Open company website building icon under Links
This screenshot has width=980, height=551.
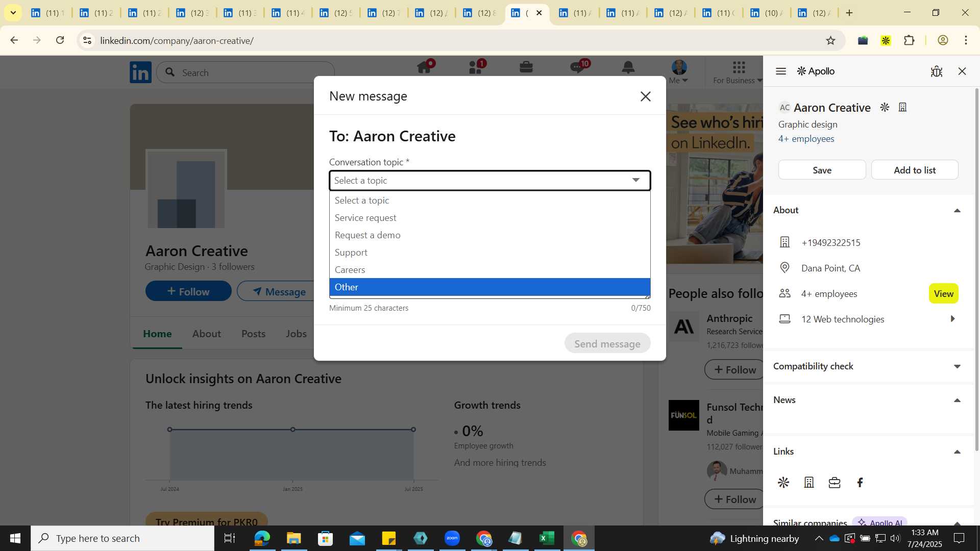coord(808,483)
